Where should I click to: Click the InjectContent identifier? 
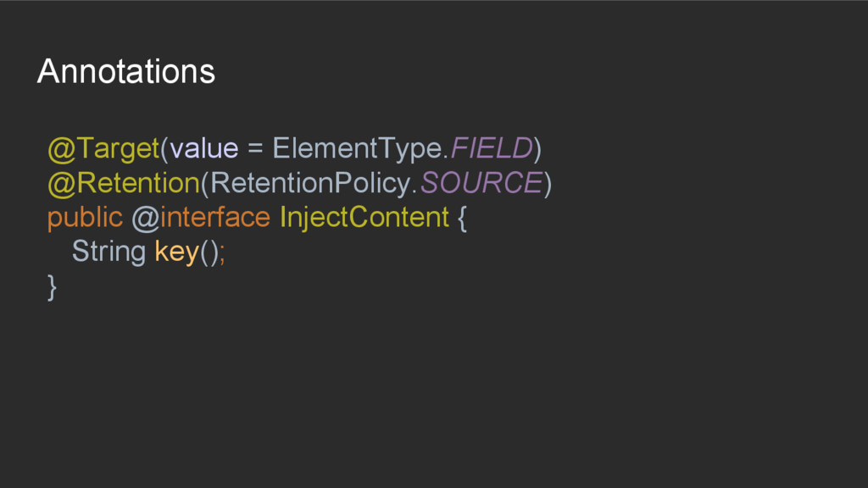pyautogui.click(x=364, y=218)
